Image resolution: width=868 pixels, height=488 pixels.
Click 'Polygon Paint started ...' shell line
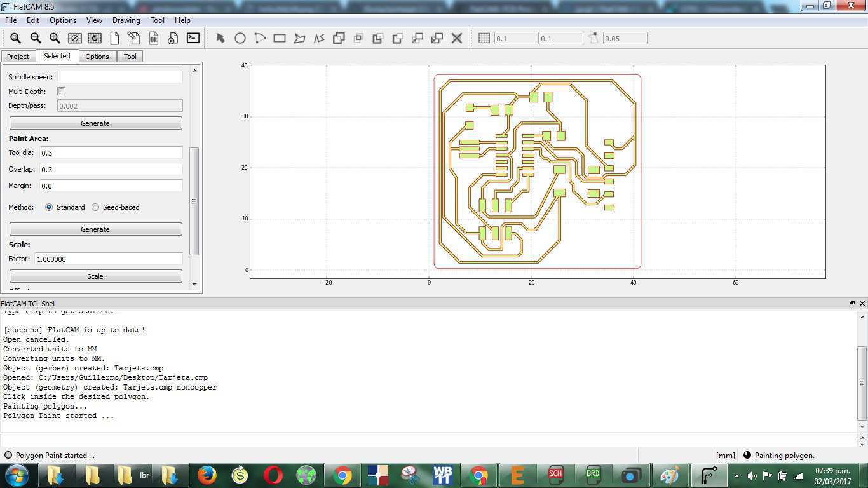[58, 416]
